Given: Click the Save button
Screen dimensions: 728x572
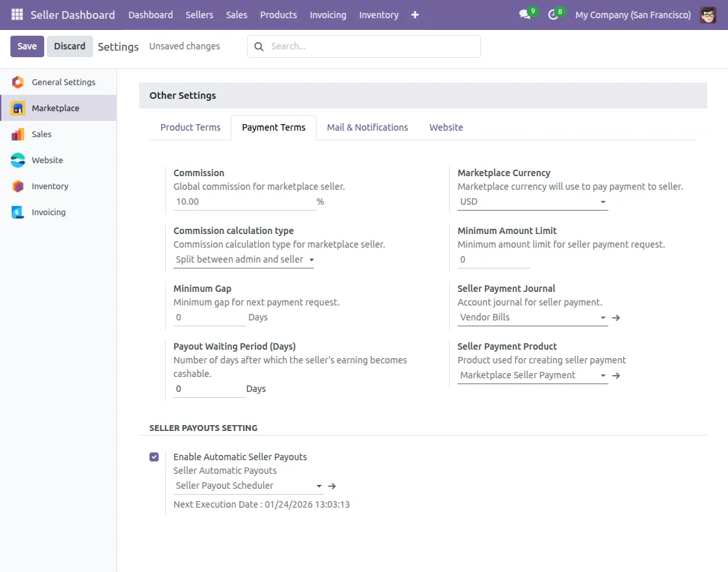Looking at the screenshot, I should (x=27, y=46).
